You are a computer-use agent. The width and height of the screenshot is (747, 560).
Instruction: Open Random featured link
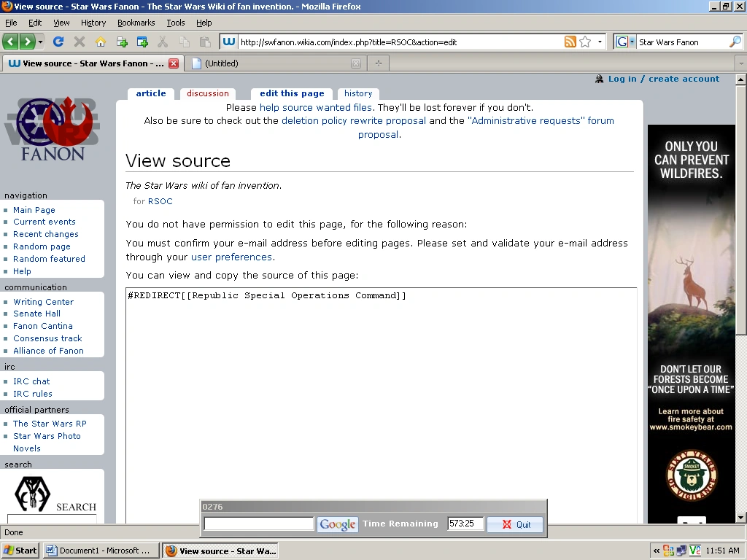(49, 259)
